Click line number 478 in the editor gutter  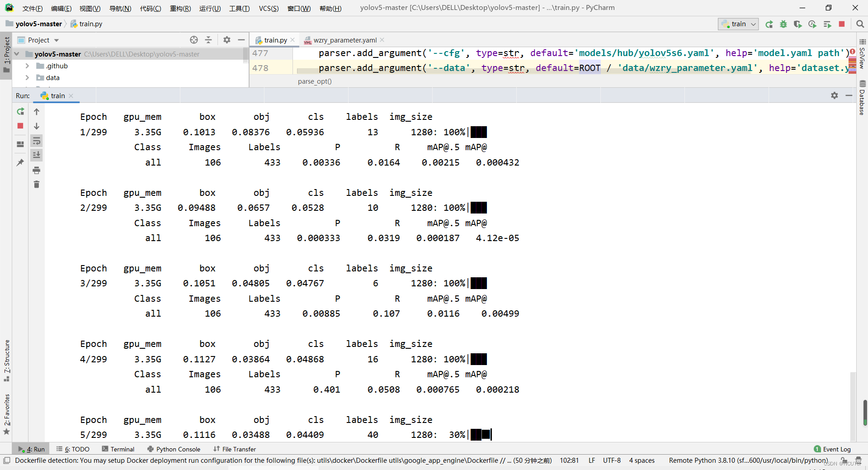click(261, 68)
